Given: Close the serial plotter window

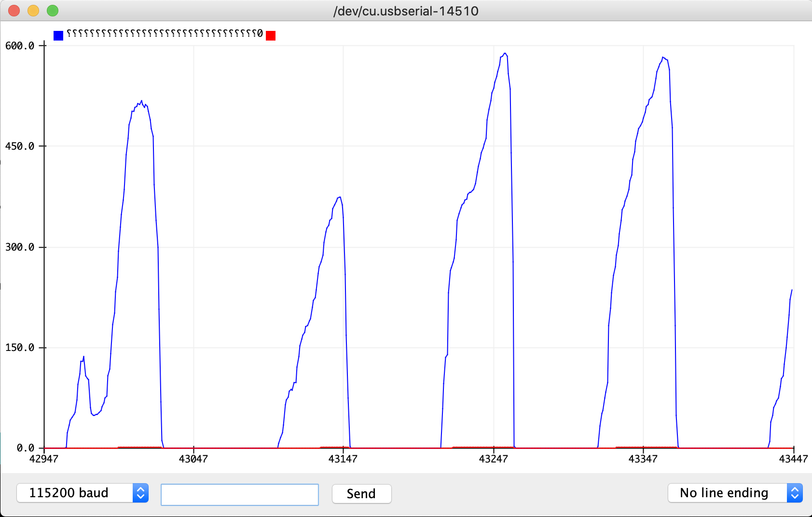Looking at the screenshot, I should (x=14, y=11).
